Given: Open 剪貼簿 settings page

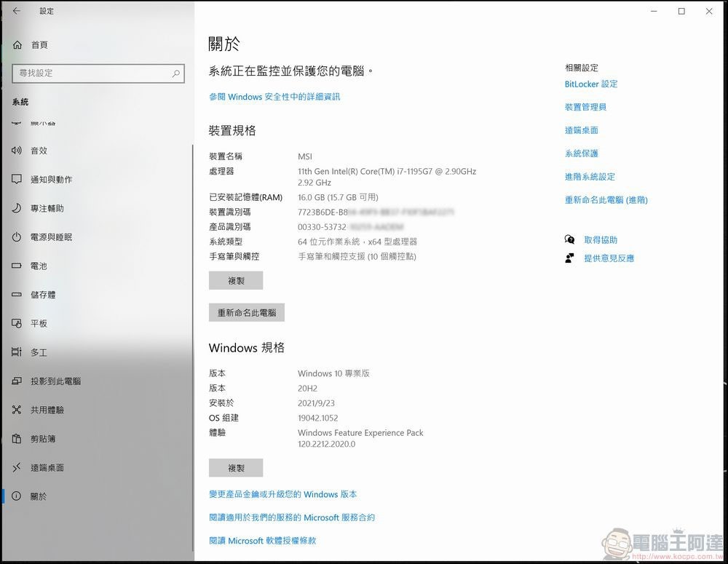Looking at the screenshot, I should [97, 439].
